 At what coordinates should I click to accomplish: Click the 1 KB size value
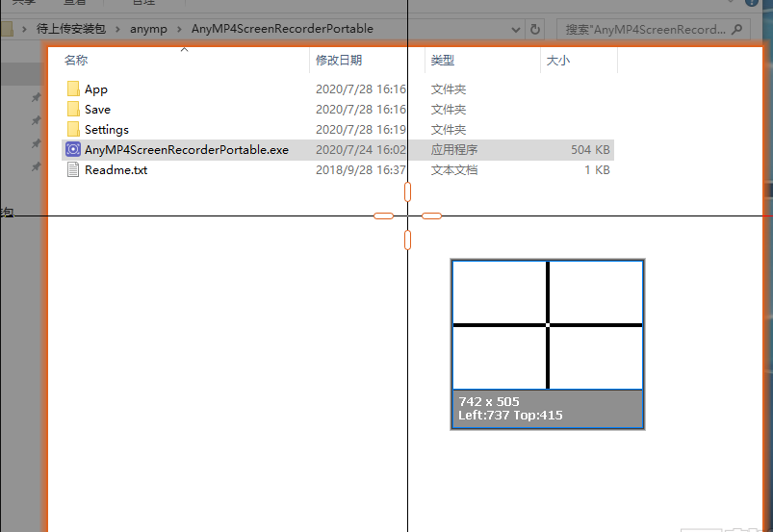tap(597, 170)
